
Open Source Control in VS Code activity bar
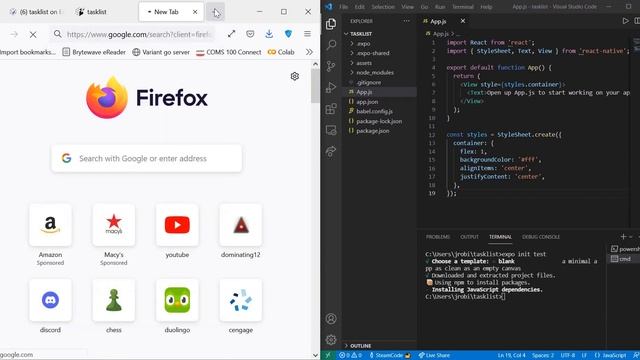(331, 66)
